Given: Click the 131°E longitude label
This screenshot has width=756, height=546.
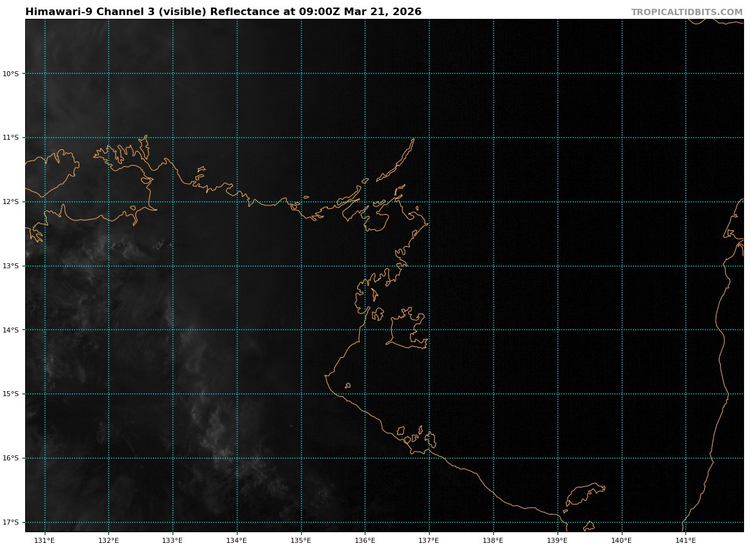Looking at the screenshot, I should point(45,540).
